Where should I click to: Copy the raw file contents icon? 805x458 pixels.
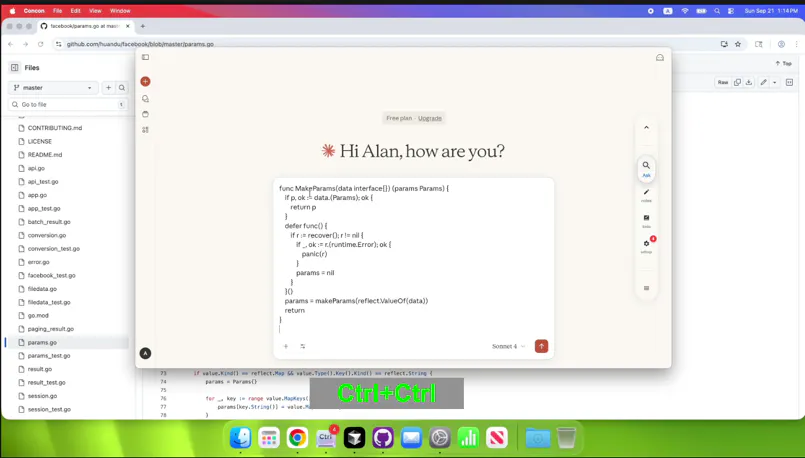(x=737, y=82)
